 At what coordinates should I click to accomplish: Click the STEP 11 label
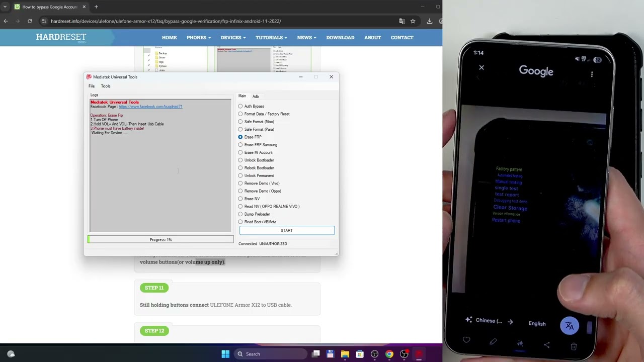coord(154,288)
